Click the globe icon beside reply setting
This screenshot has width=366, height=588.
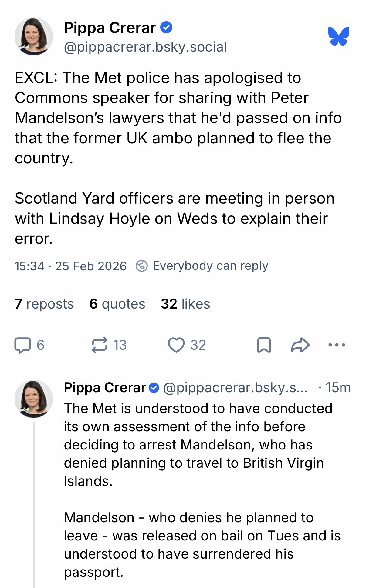141,266
